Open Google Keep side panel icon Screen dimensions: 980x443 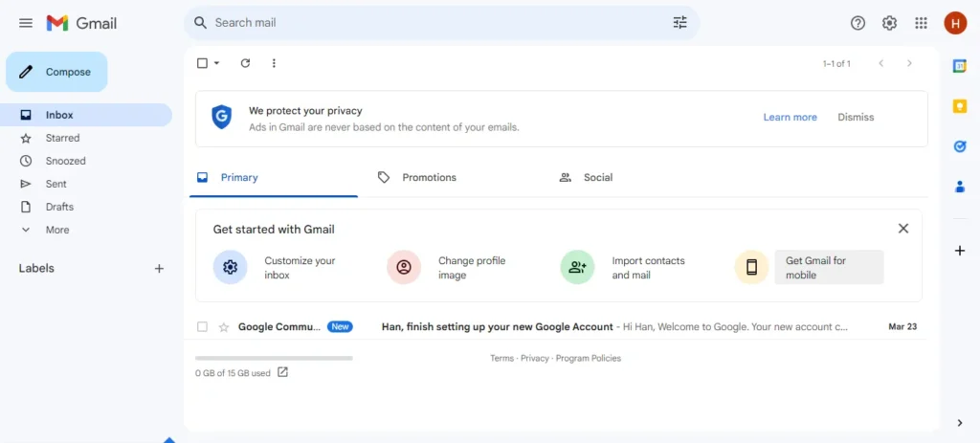(959, 106)
